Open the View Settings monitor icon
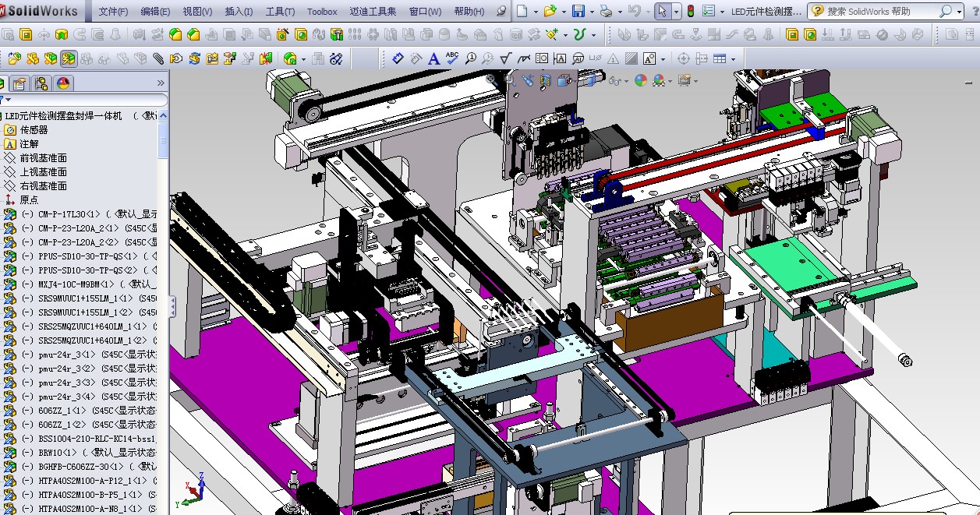 pos(685,80)
